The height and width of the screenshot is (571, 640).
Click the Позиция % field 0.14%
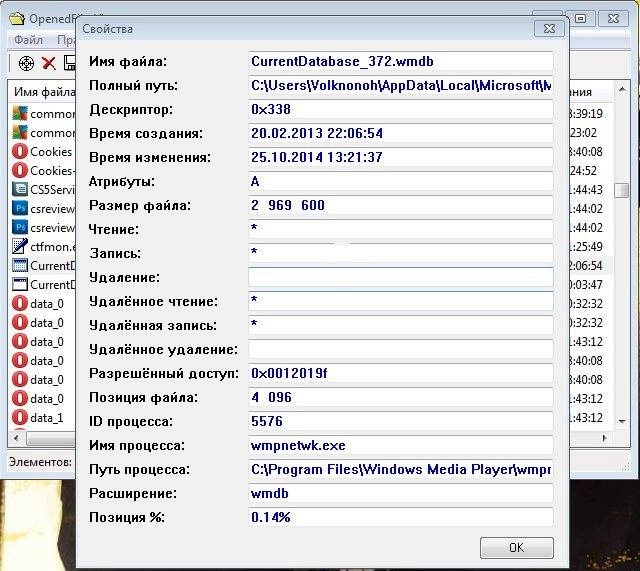point(401,517)
